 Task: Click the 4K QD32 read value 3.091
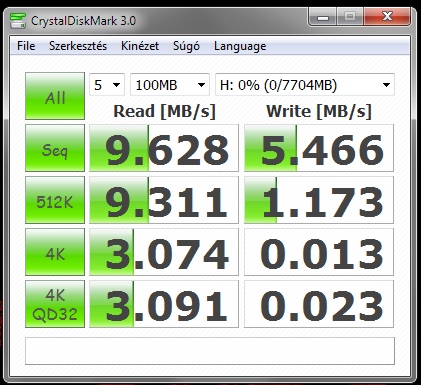click(164, 304)
